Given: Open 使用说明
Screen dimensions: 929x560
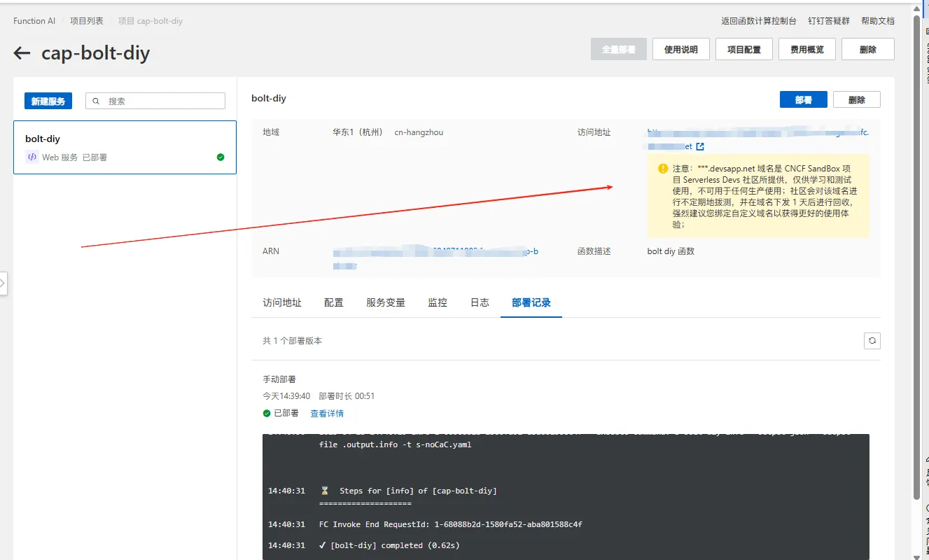Looking at the screenshot, I should pyautogui.click(x=681, y=50).
